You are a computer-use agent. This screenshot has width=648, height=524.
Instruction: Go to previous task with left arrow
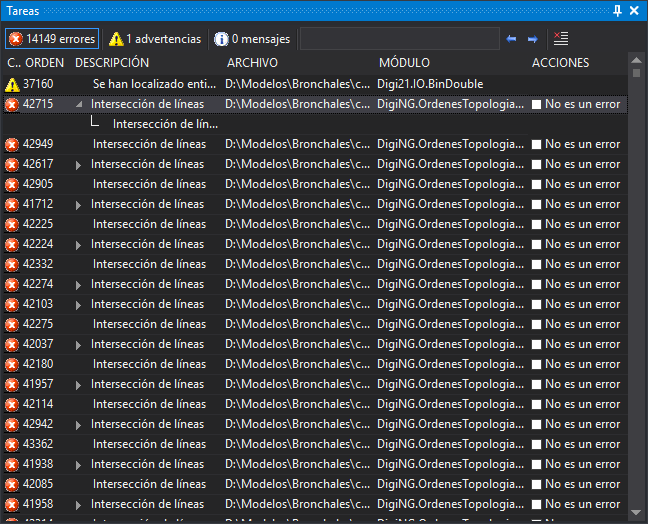coord(511,39)
